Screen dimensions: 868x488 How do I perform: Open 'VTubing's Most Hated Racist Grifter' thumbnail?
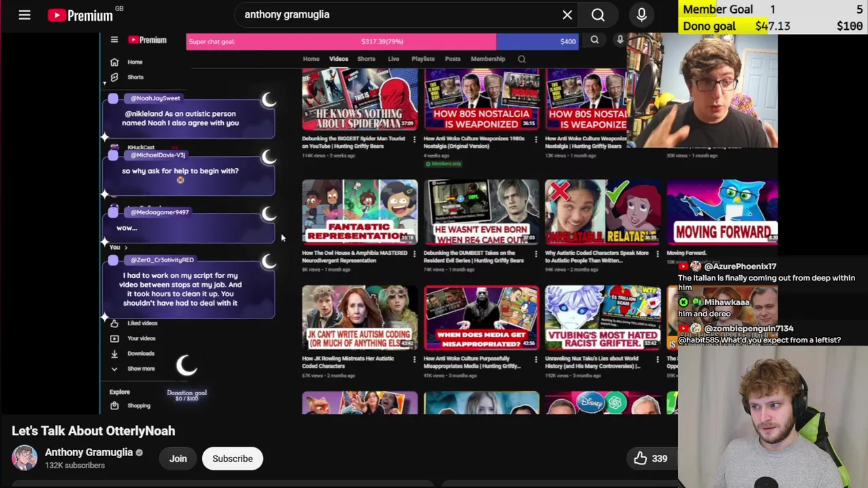(x=603, y=317)
